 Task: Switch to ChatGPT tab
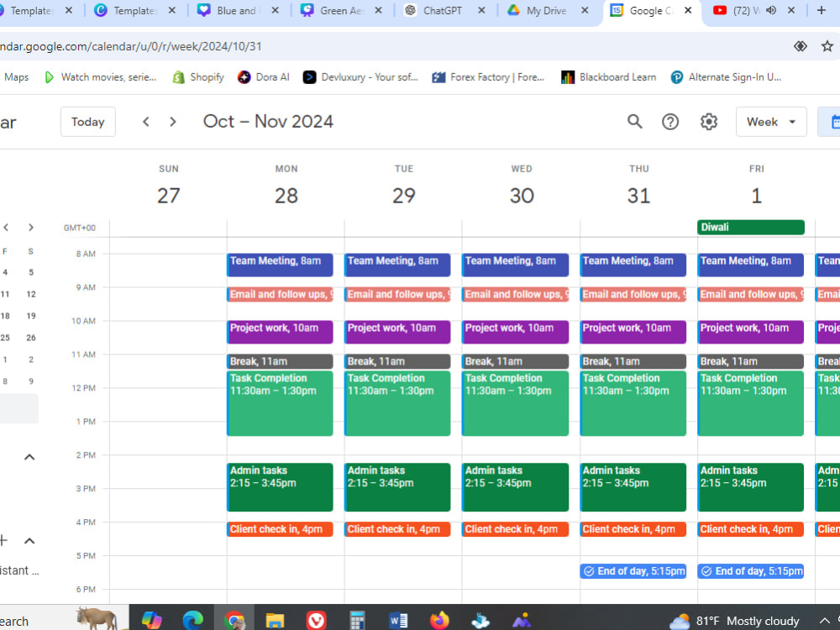point(443,10)
